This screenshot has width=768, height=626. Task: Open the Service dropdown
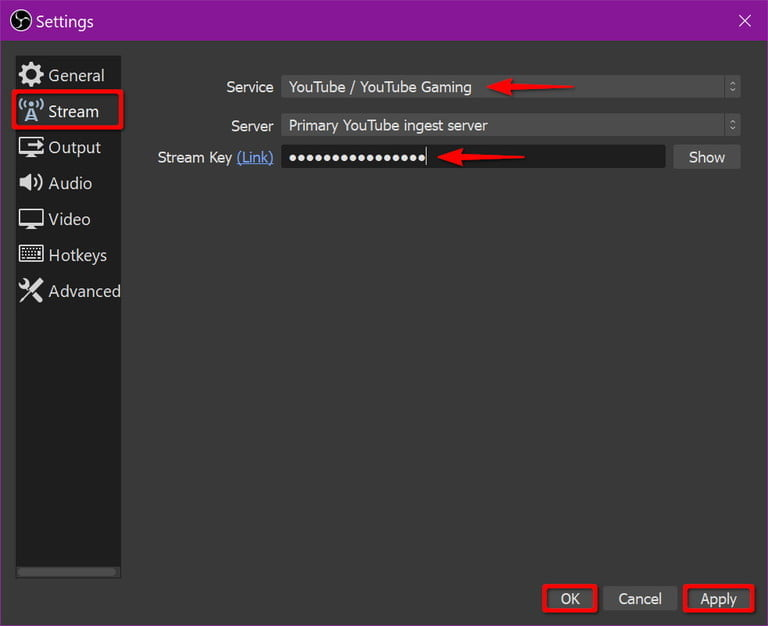tap(510, 87)
